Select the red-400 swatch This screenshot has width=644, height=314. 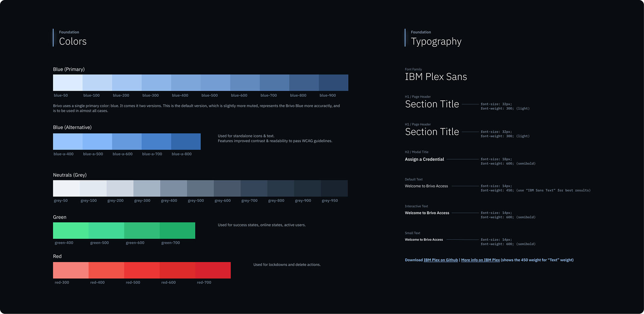click(106, 270)
